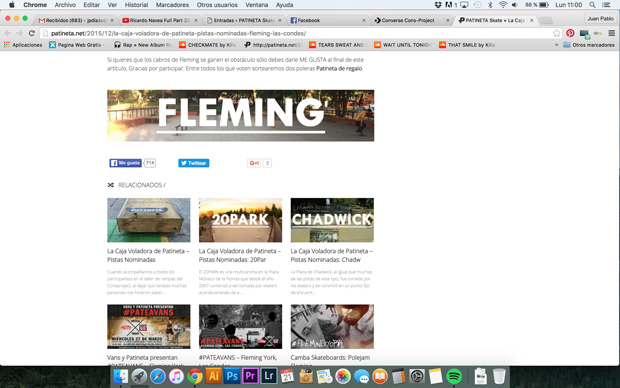The width and height of the screenshot is (620, 388).
Task: Open the CHECKMATE by Killa bookmark
Action: coord(208,45)
